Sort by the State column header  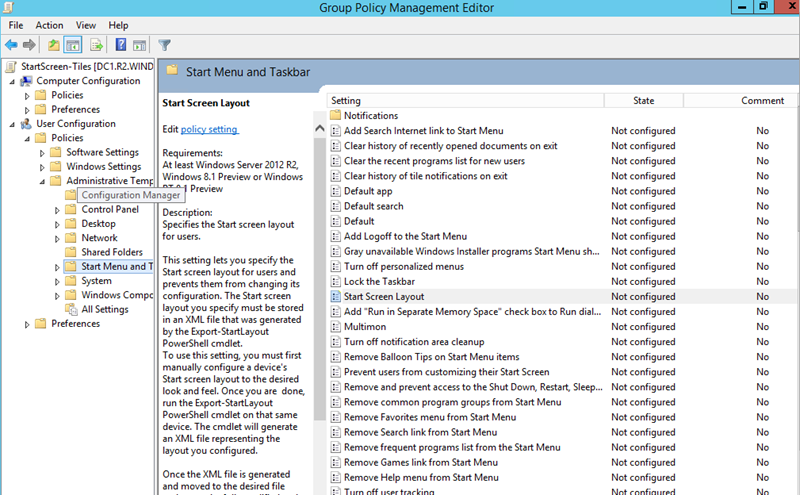644,101
